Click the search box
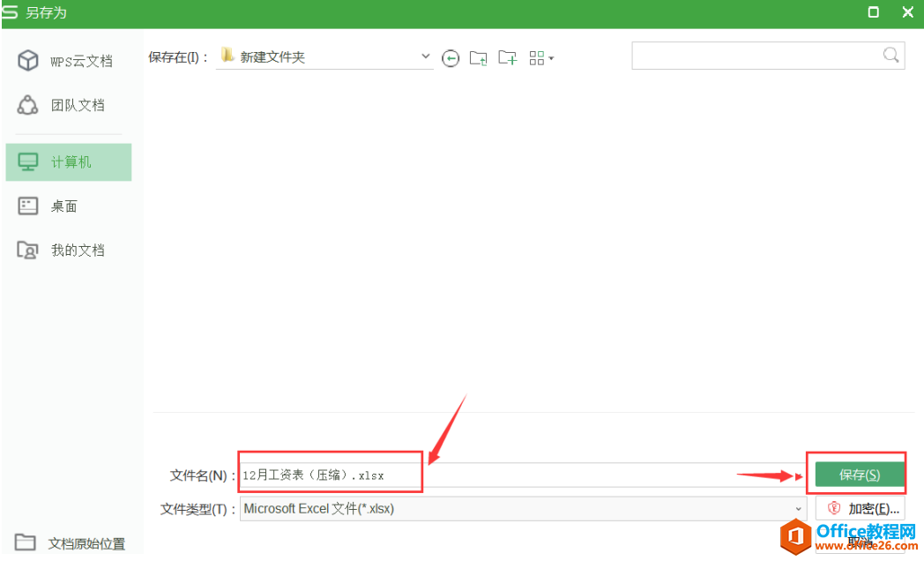The image size is (924, 561). click(x=768, y=56)
